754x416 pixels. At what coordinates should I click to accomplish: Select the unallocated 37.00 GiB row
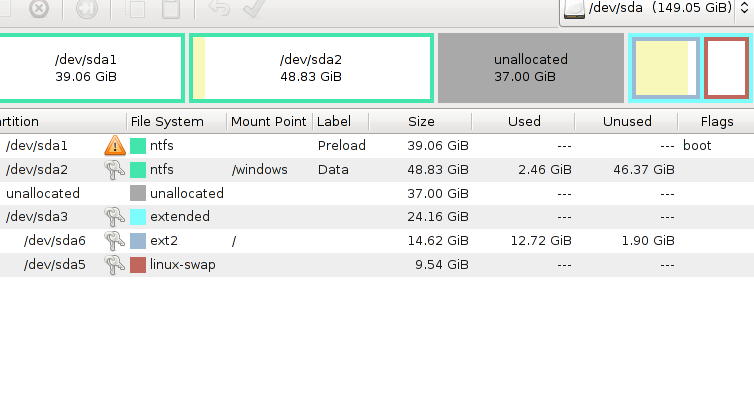[x=377, y=193]
